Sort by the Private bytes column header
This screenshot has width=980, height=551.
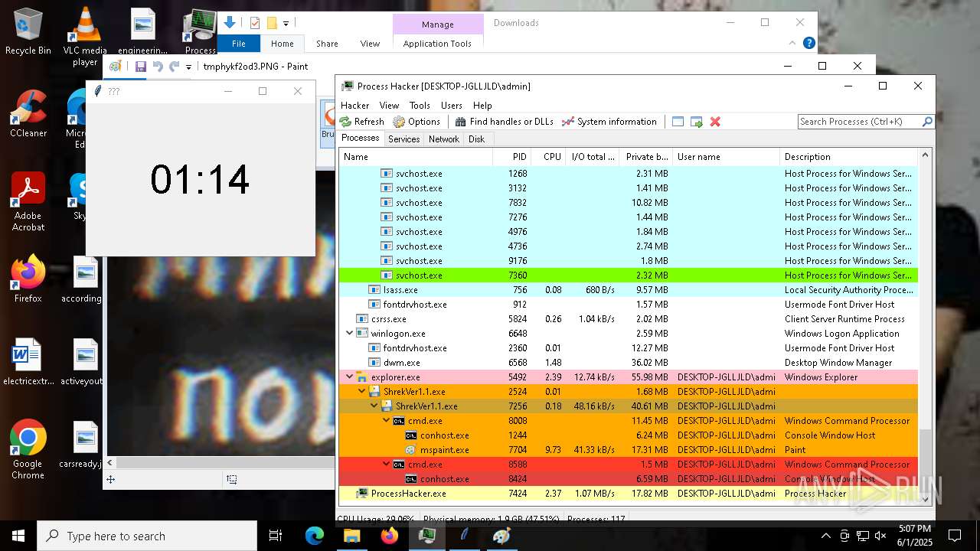(x=647, y=157)
